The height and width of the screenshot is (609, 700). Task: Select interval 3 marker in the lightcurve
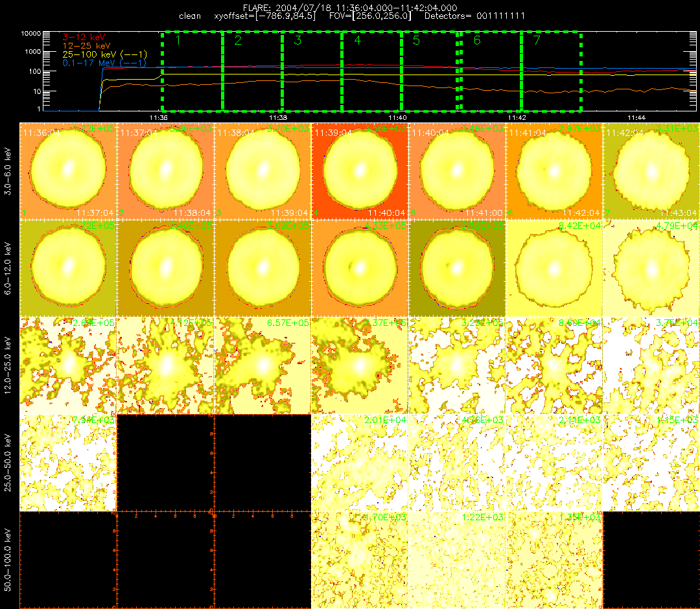click(x=297, y=41)
